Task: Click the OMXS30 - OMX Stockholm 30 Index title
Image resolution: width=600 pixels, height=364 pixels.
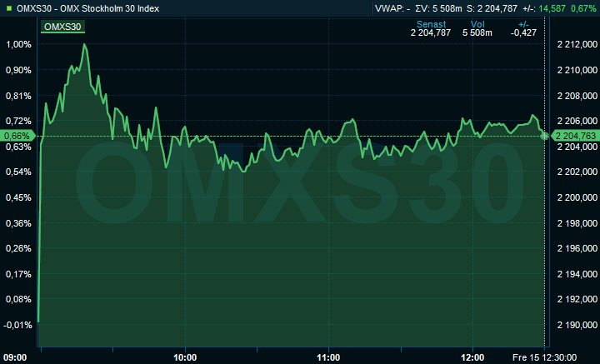Action: click(88, 8)
